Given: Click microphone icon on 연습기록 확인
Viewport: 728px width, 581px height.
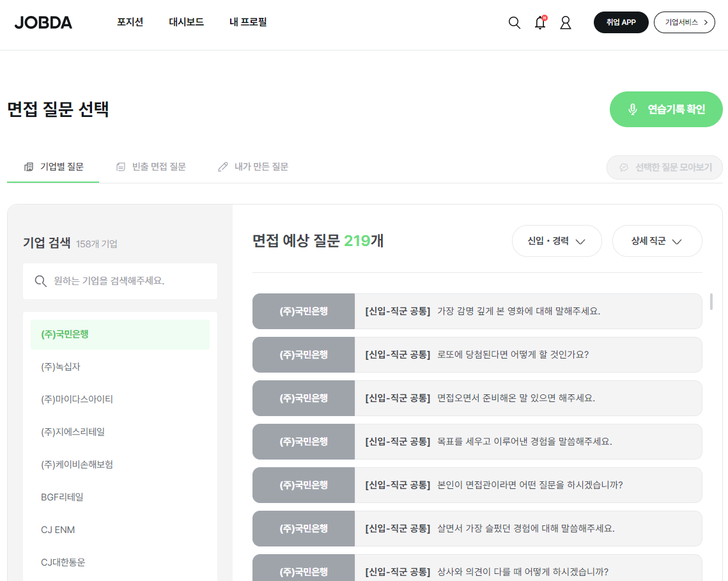Looking at the screenshot, I should click(x=632, y=109).
